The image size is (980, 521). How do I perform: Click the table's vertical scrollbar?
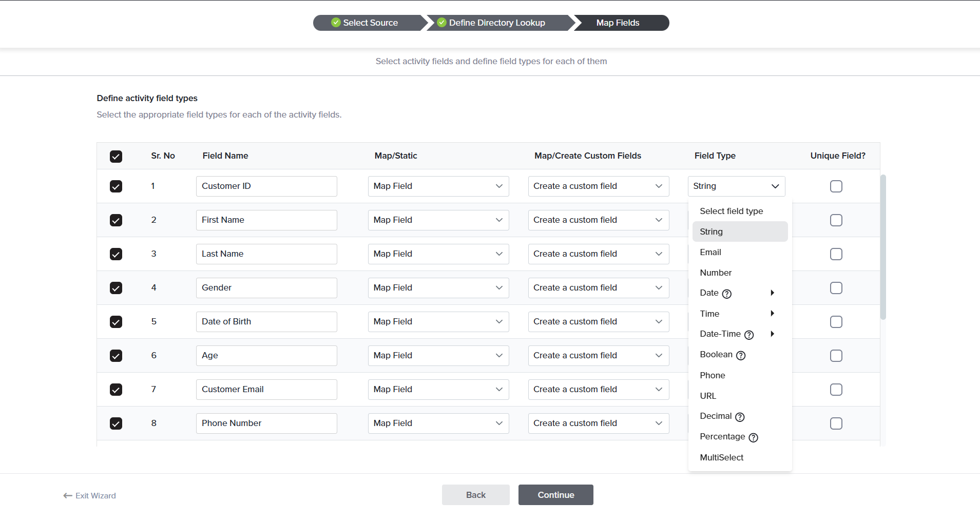883,246
